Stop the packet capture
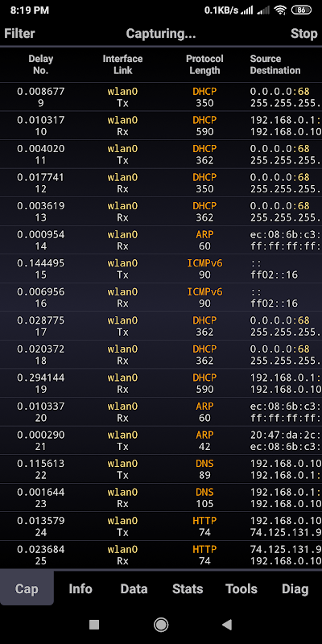 [304, 34]
